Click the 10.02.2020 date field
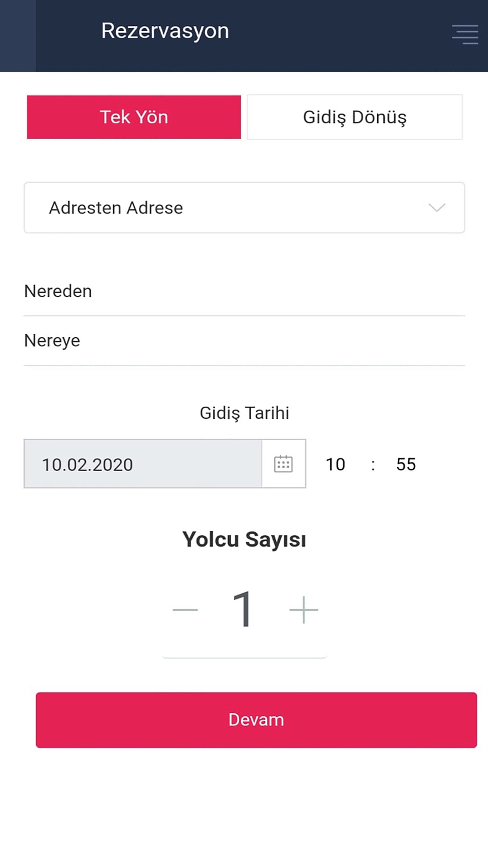 (x=143, y=464)
